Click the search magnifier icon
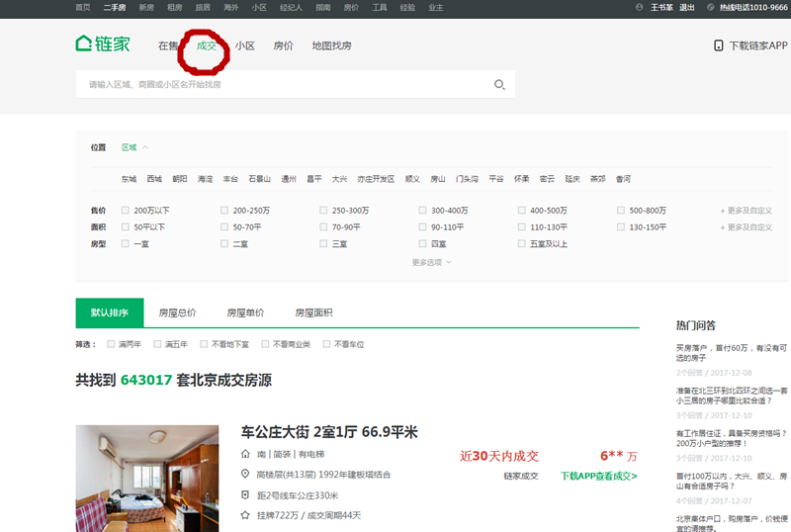791x532 pixels. click(499, 84)
